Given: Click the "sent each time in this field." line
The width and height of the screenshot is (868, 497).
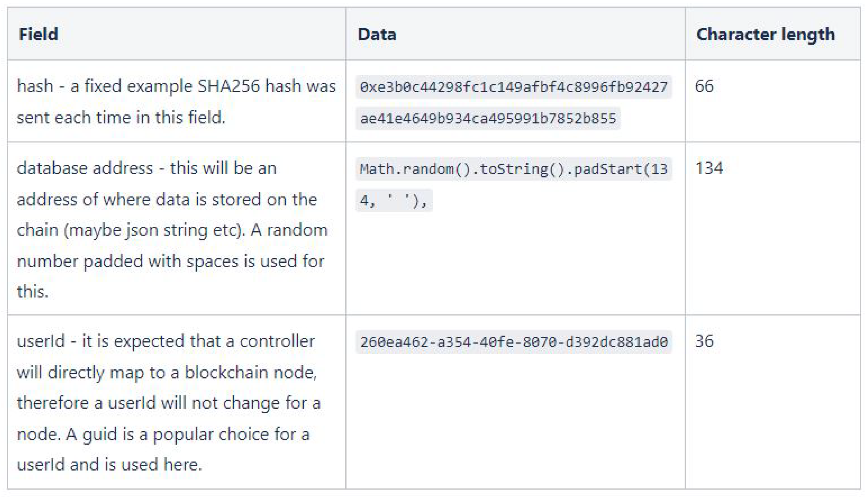Looking at the screenshot, I should [x=121, y=117].
